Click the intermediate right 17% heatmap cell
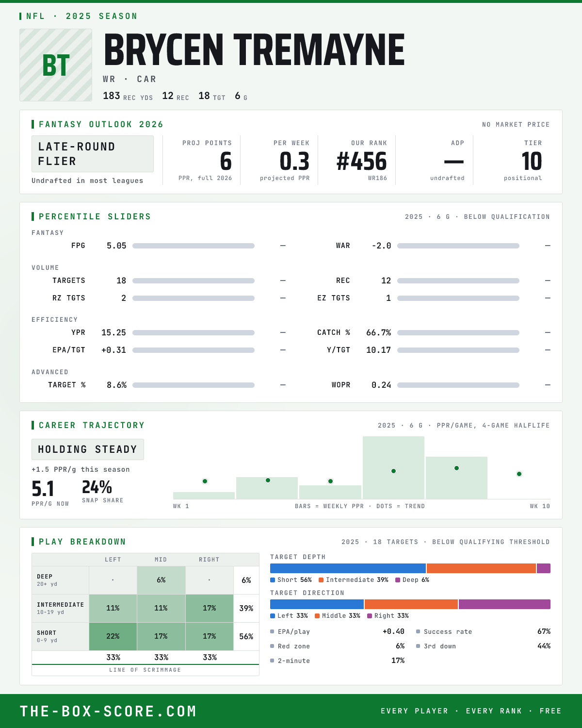This screenshot has width=582, height=728. tap(210, 608)
